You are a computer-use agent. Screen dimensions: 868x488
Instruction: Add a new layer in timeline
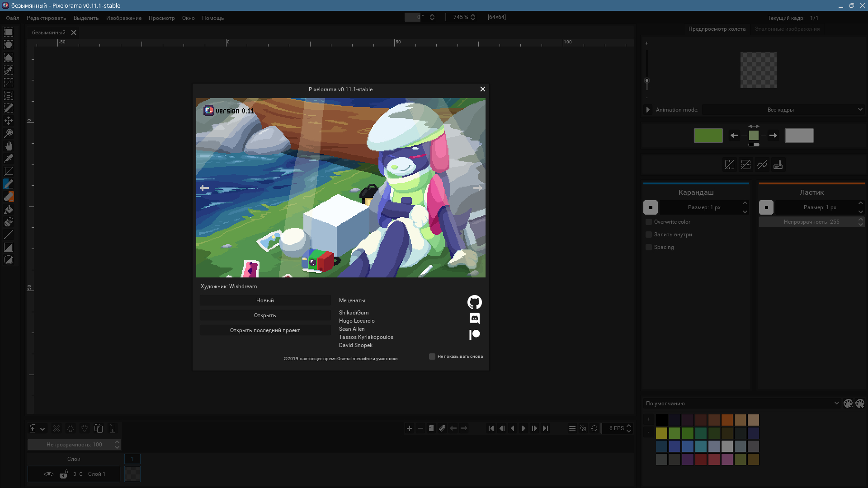(x=33, y=428)
